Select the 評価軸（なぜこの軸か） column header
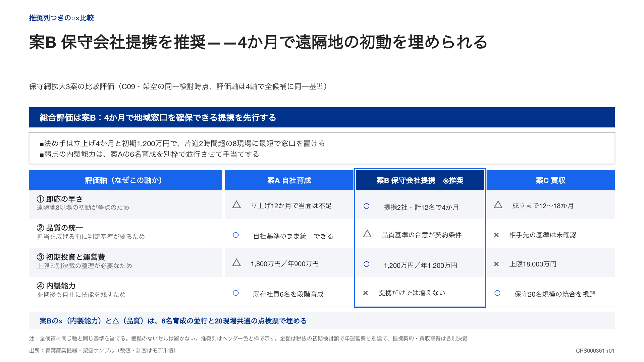This screenshot has width=644, height=362. (x=125, y=180)
